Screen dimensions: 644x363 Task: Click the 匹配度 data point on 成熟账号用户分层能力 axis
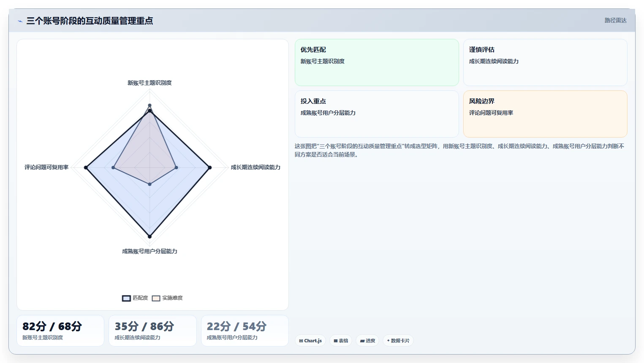pos(149,236)
